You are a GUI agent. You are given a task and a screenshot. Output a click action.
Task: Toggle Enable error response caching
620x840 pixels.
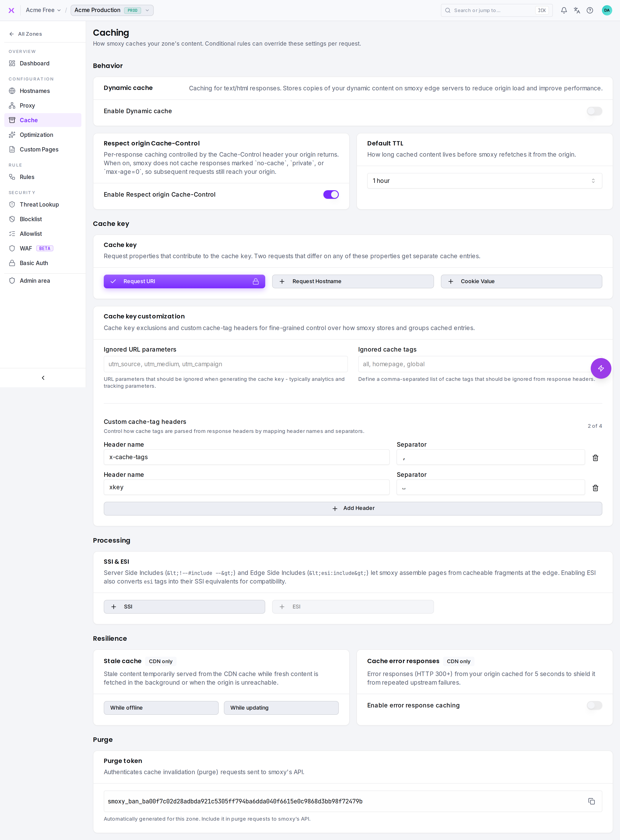coord(594,705)
